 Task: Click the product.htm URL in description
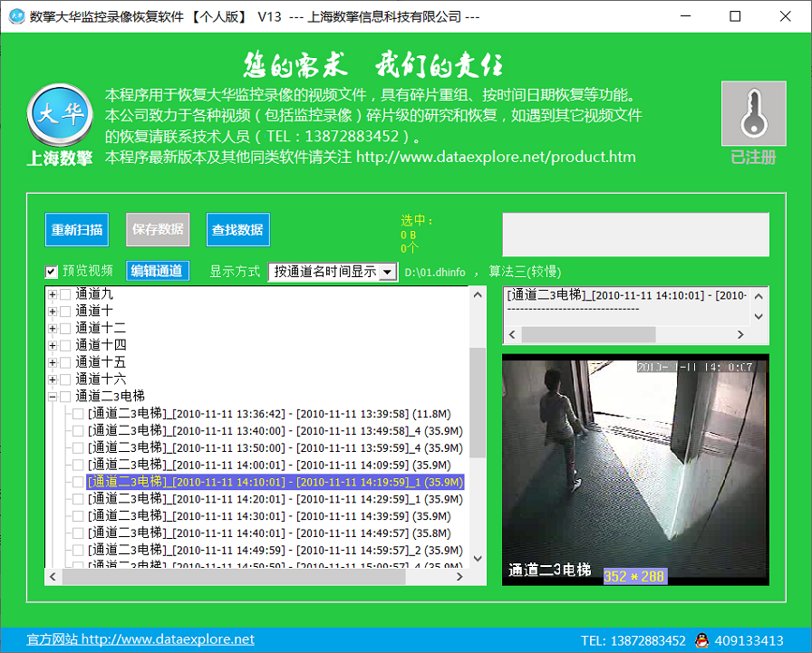coord(496,157)
